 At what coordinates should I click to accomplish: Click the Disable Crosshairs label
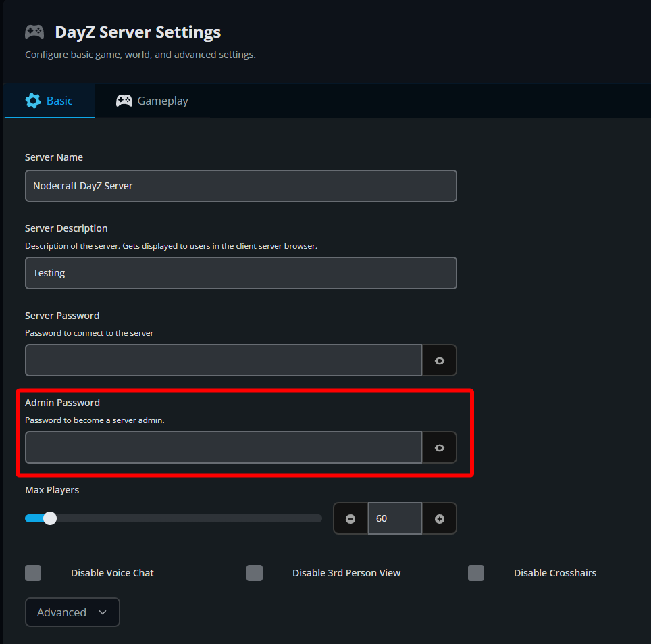(x=555, y=573)
